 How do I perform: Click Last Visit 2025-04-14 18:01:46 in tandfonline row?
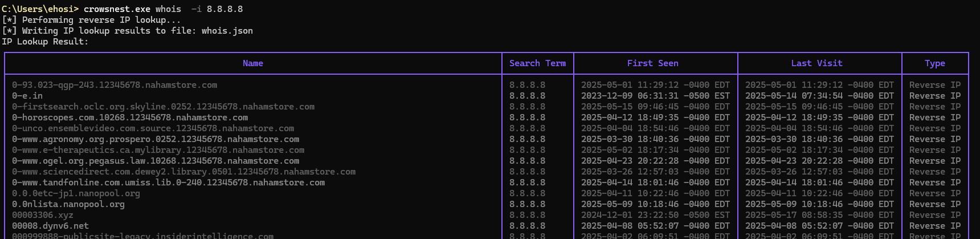tap(819, 183)
